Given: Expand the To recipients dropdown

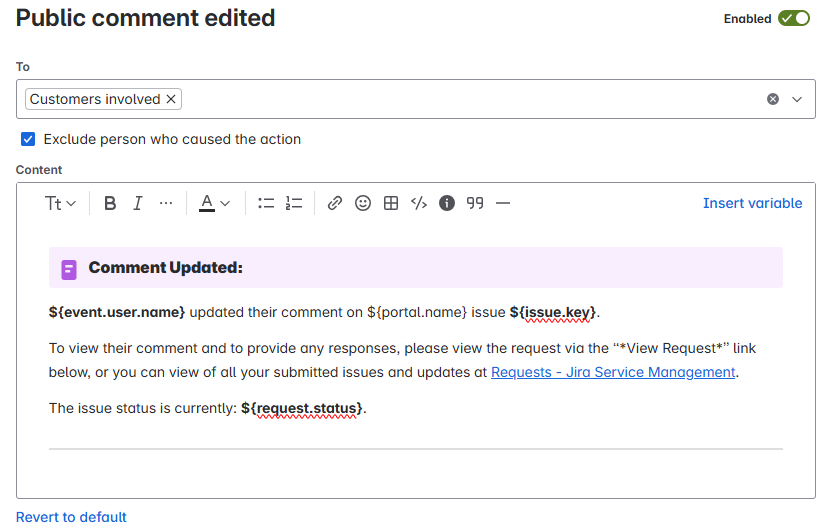Looking at the screenshot, I should point(797,99).
